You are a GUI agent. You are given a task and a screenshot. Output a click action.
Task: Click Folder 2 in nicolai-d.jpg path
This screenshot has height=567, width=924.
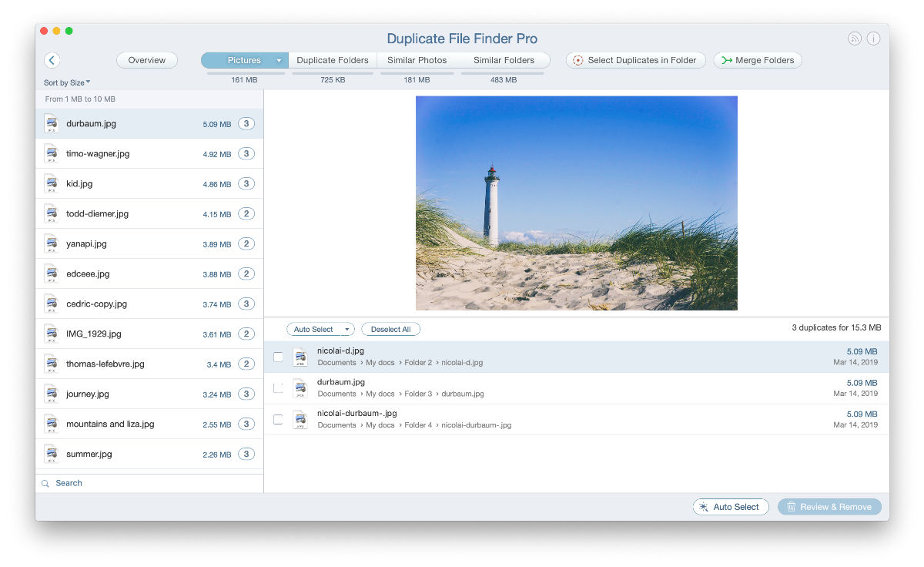418,363
